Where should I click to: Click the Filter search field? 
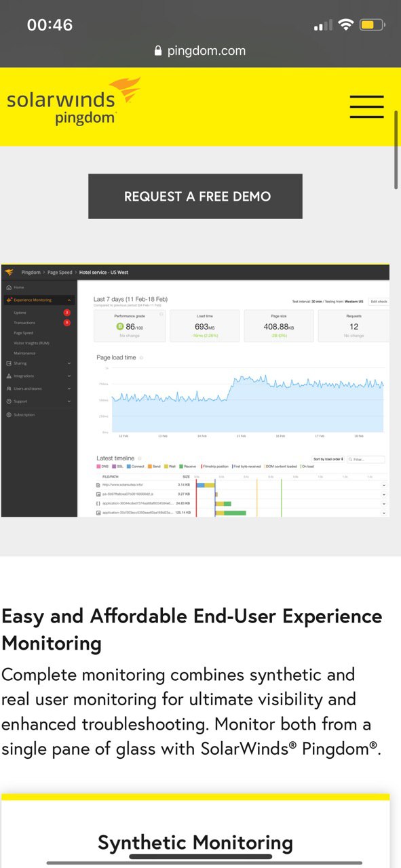tap(366, 459)
